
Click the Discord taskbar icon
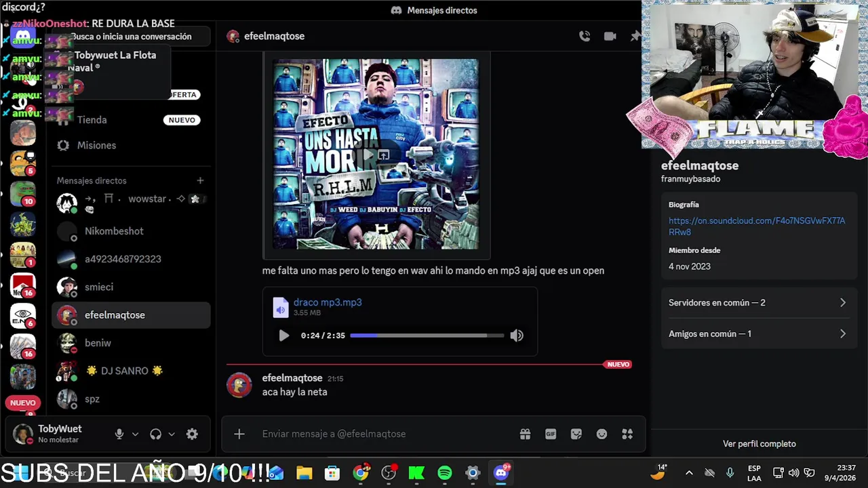coord(501,473)
